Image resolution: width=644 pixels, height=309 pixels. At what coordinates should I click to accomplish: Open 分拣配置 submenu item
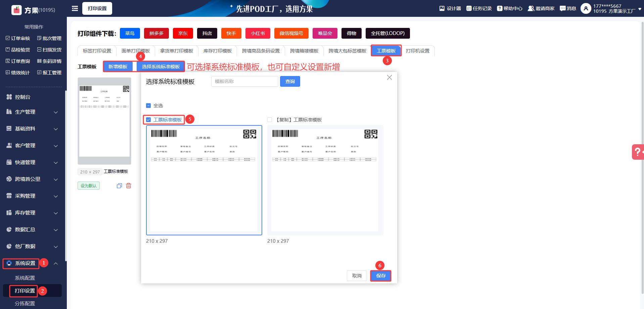[25, 304]
